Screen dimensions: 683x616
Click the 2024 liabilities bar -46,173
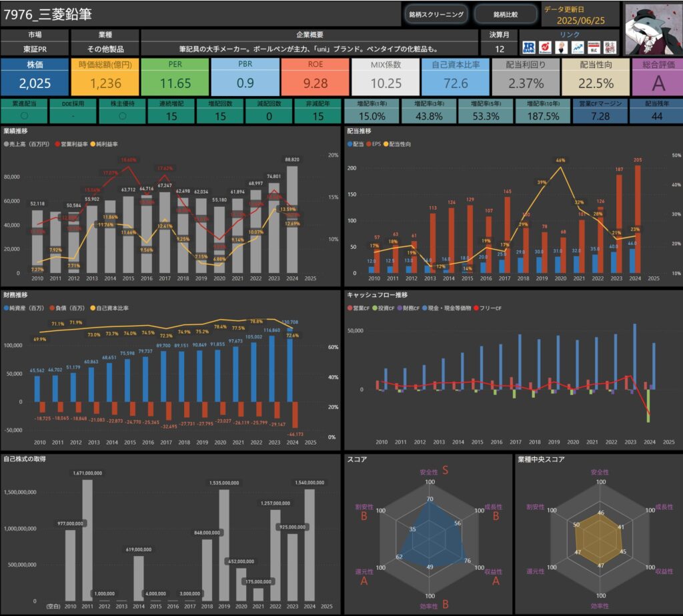[295, 414]
